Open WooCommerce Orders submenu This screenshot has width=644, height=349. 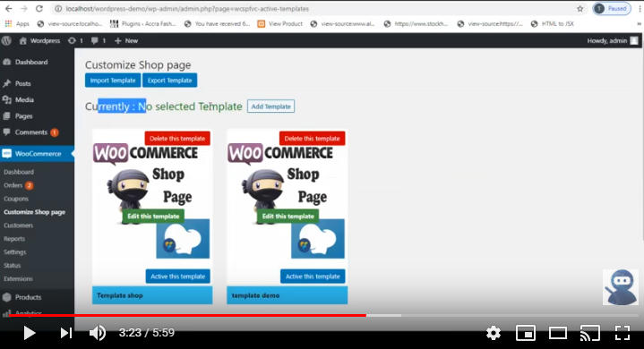click(13, 185)
